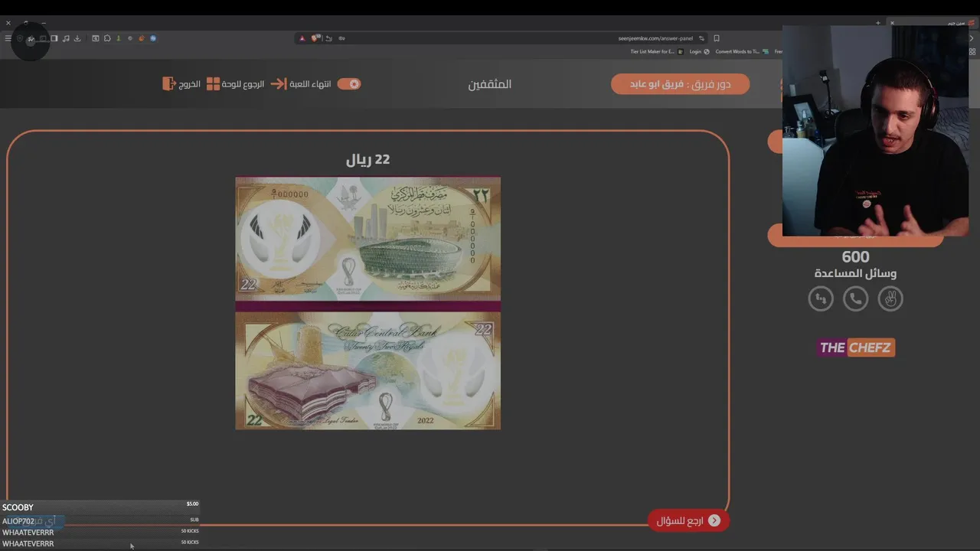Click ارجع للسؤال back to question button
980x551 pixels.
(688, 520)
